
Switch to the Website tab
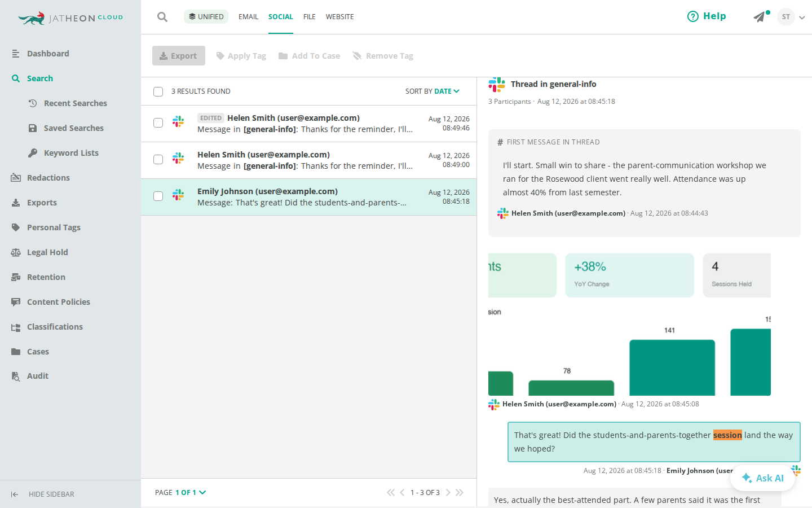point(339,17)
